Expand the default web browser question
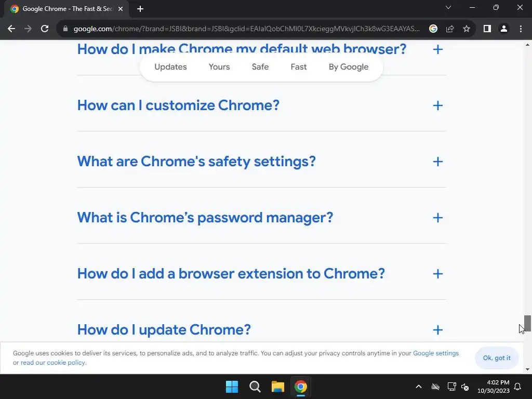 tap(437, 49)
